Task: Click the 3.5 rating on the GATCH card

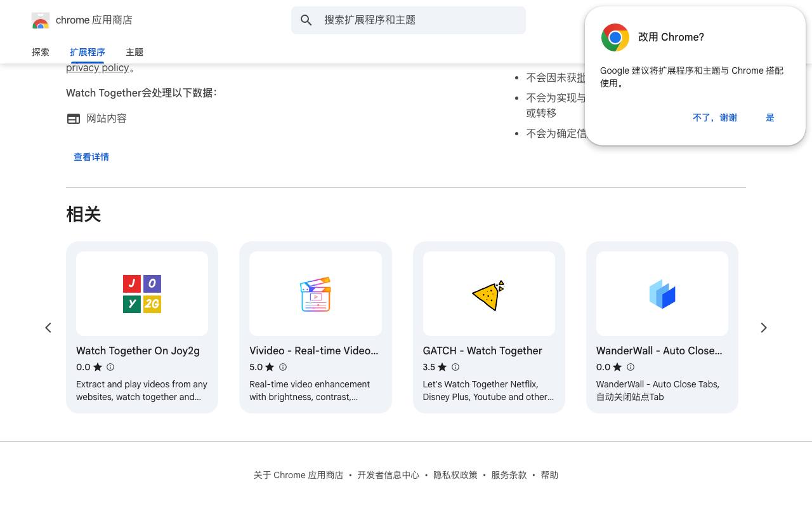Action: (x=429, y=367)
